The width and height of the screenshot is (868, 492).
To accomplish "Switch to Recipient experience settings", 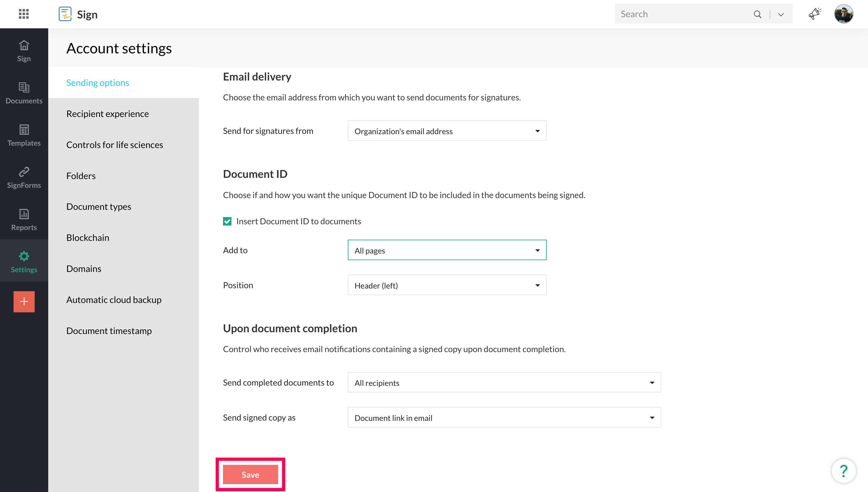I will [107, 114].
